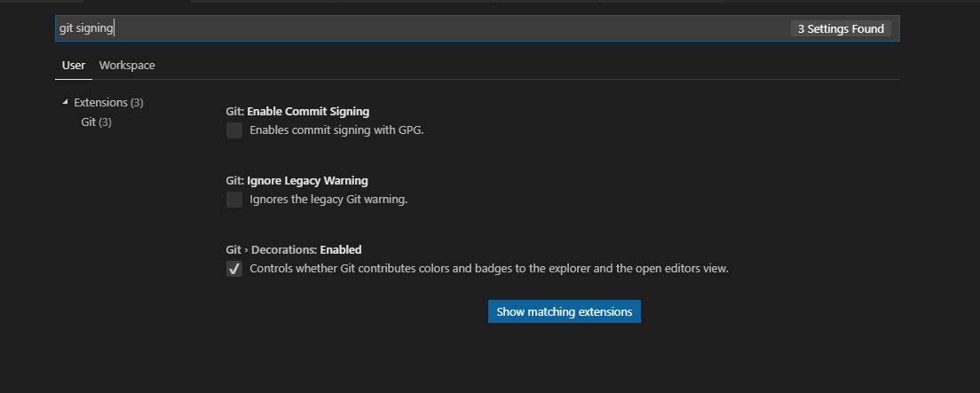Select the 'Ignore Legacy Warning' setting title
The image size is (980, 393).
(x=307, y=181)
